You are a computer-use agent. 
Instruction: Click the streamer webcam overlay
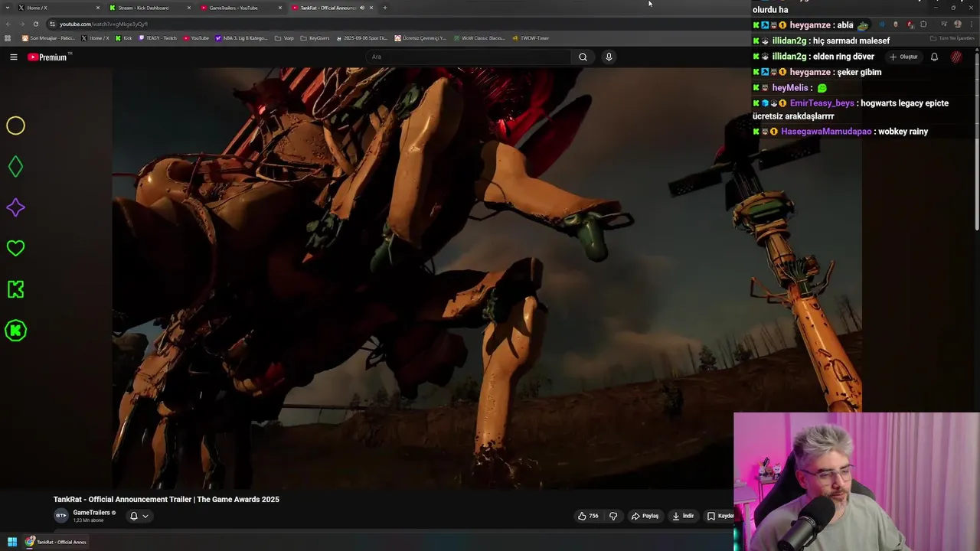[x=857, y=482]
